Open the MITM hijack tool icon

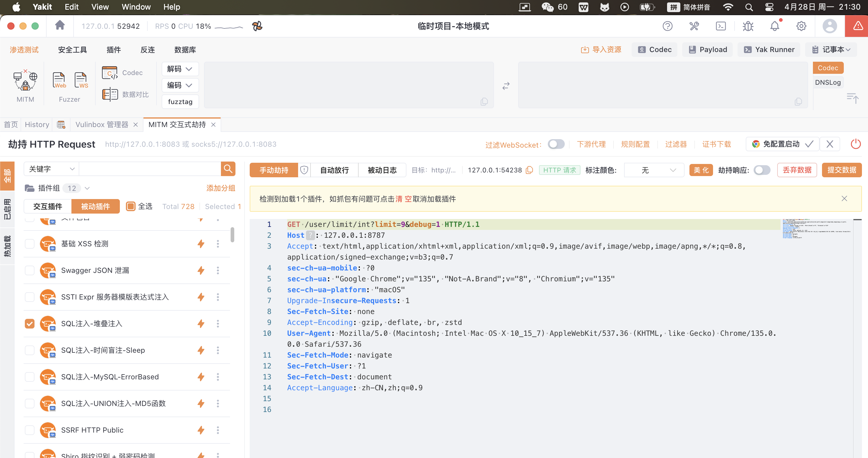pos(25,81)
